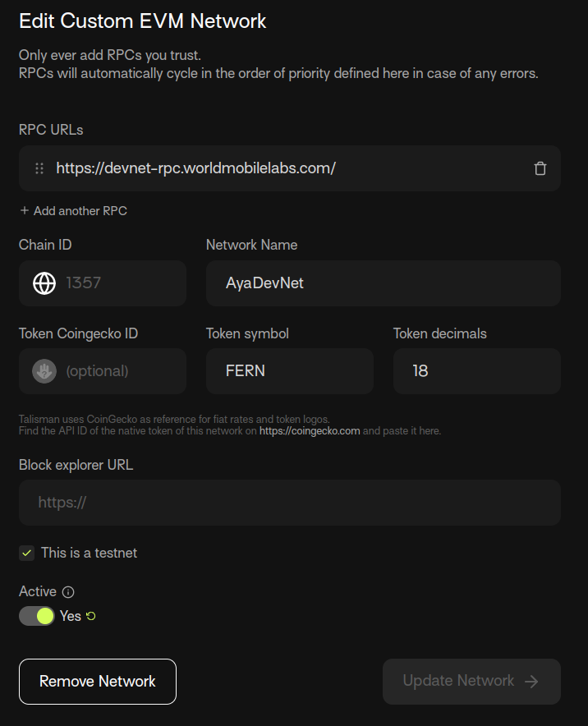This screenshot has height=726, width=588.
Task: Click the Token decimals field showing 18
Action: [477, 371]
